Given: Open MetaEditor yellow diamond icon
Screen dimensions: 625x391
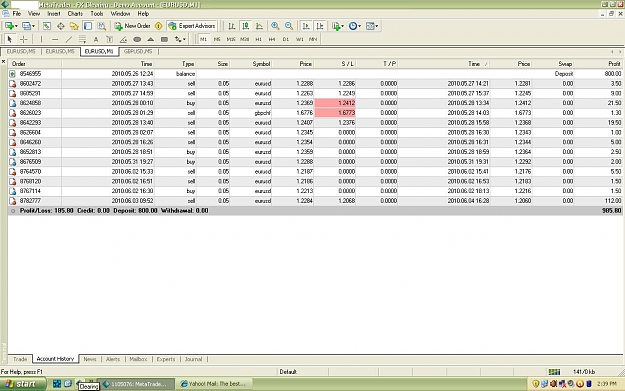Looking at the screenshot, I should click(x=159, y=26).
